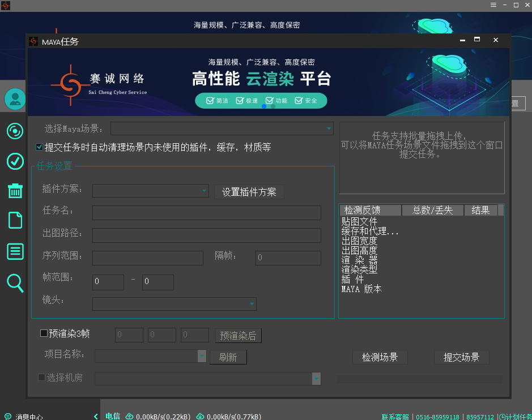
Task: Click the magnifier search icon
Action: click(x=15, y=283)
